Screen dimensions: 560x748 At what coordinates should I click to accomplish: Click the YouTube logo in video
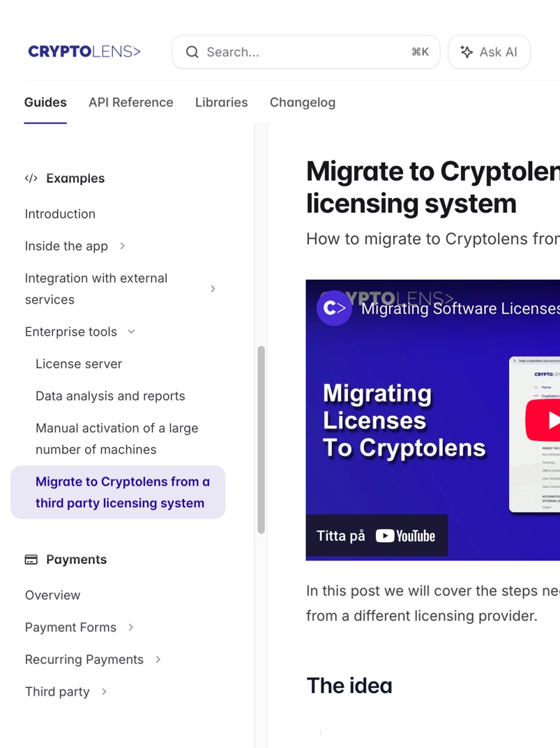405,536
